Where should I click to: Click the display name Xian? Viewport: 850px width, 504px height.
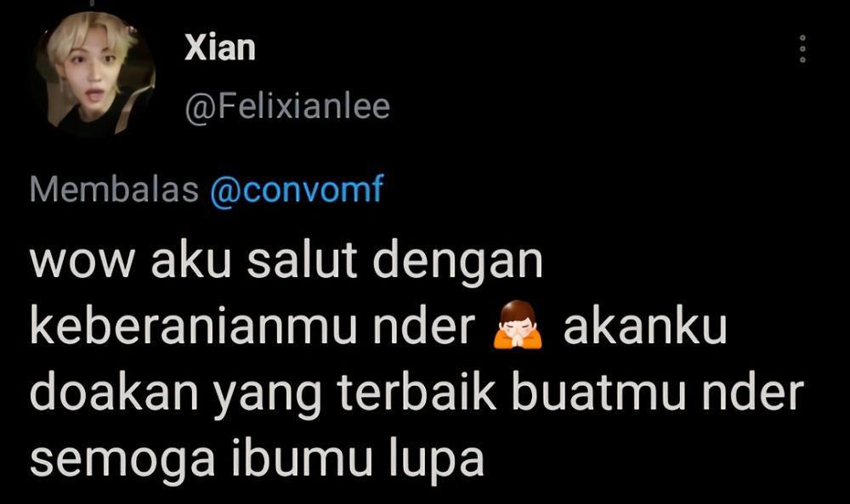click(219, 48)
